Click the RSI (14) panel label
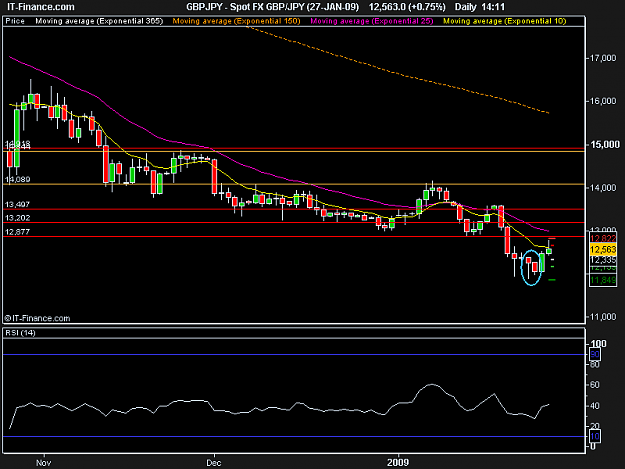The height and width of the screenshot is (469, 625). [20, 333]
